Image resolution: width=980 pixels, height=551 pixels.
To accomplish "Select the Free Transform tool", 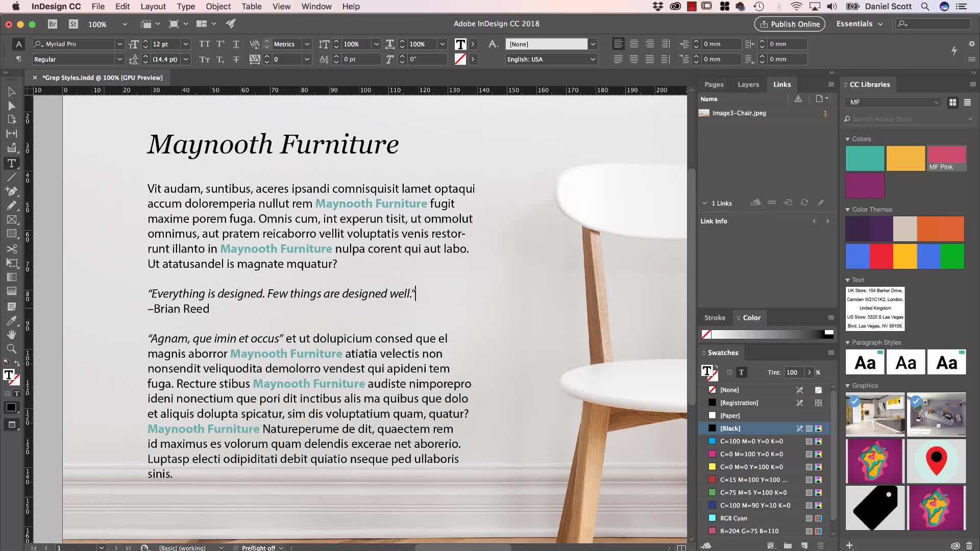I will [x=11, y=263].
